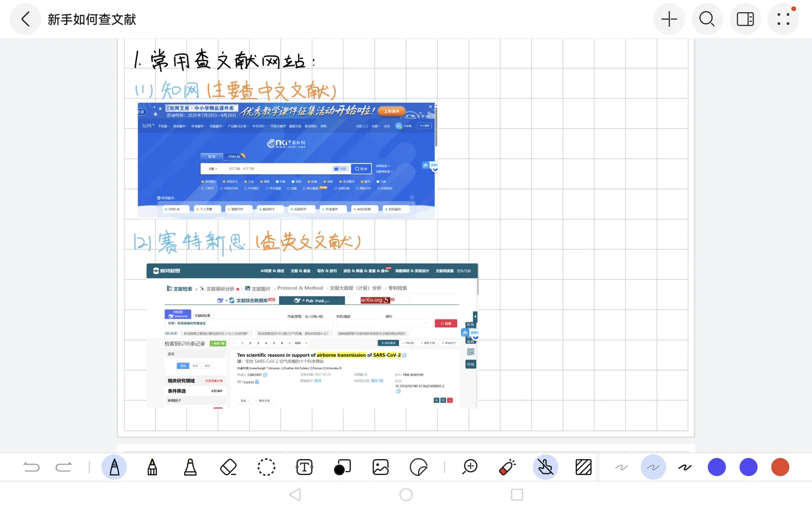Pick the red color swatch
Screen dimensions: 812x508
coord(780,467)
